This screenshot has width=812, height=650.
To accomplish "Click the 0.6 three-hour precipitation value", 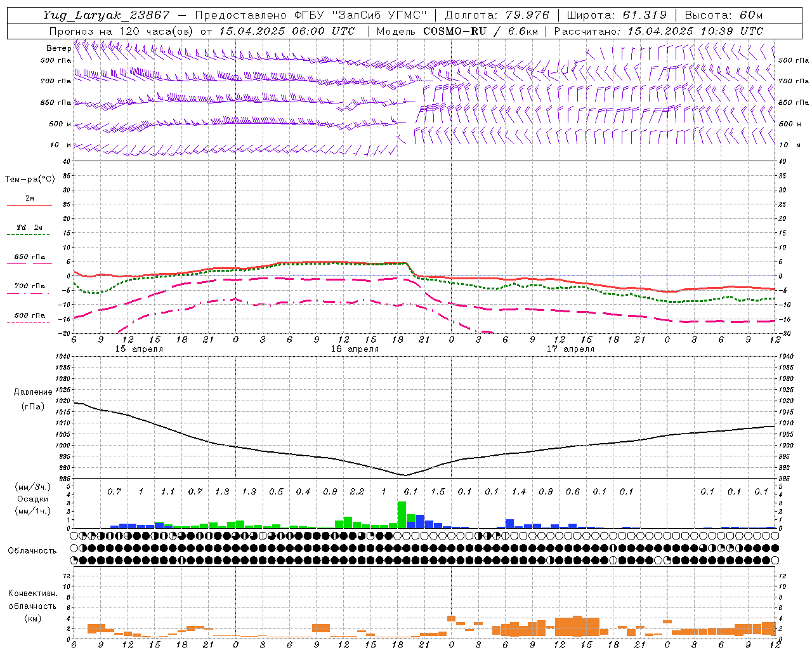I will [x=572, y=491].
